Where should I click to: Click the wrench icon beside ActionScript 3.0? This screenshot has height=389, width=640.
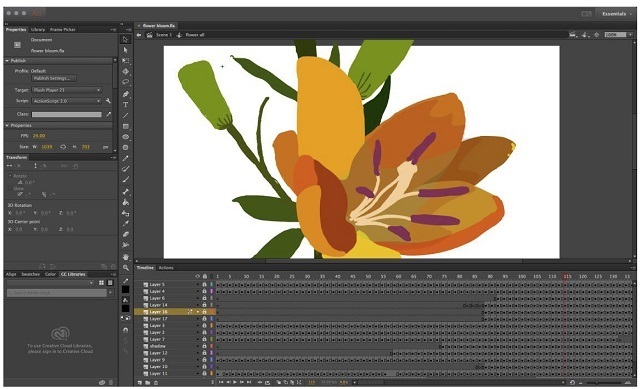(x=108, y=101)
